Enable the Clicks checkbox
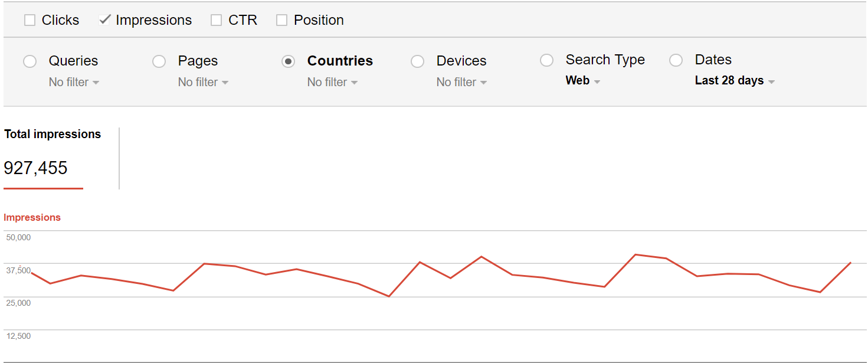This screenshot has height=363, width=868. (x=30, y=20)
